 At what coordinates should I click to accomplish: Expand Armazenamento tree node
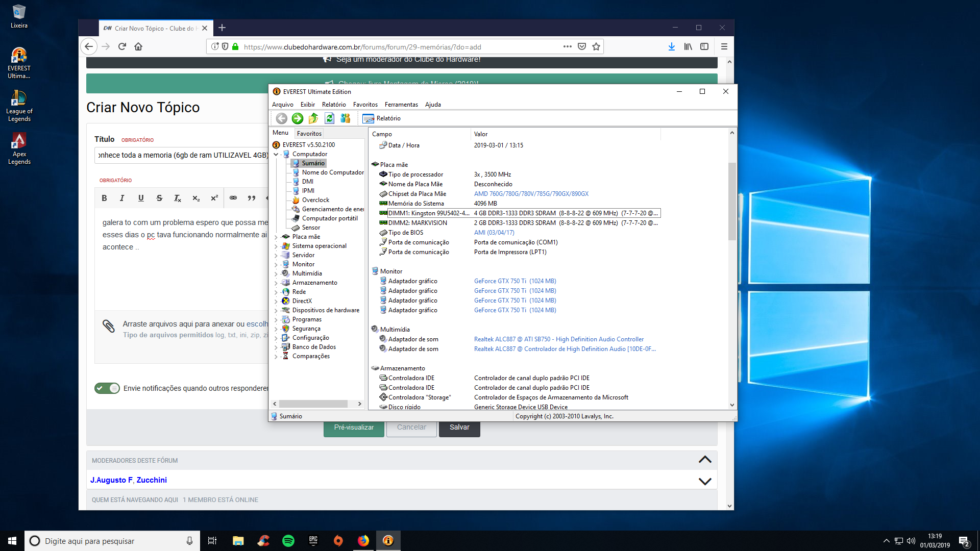[276, 283]
